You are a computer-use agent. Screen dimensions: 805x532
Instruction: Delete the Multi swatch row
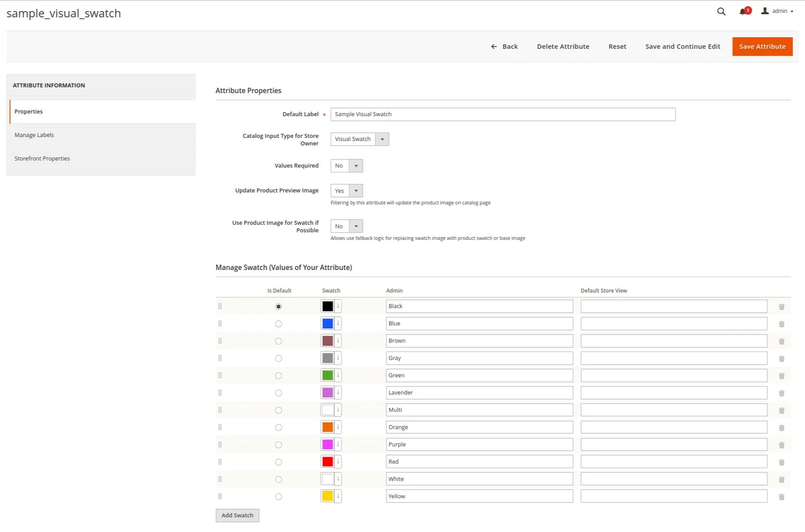[781, 410]
